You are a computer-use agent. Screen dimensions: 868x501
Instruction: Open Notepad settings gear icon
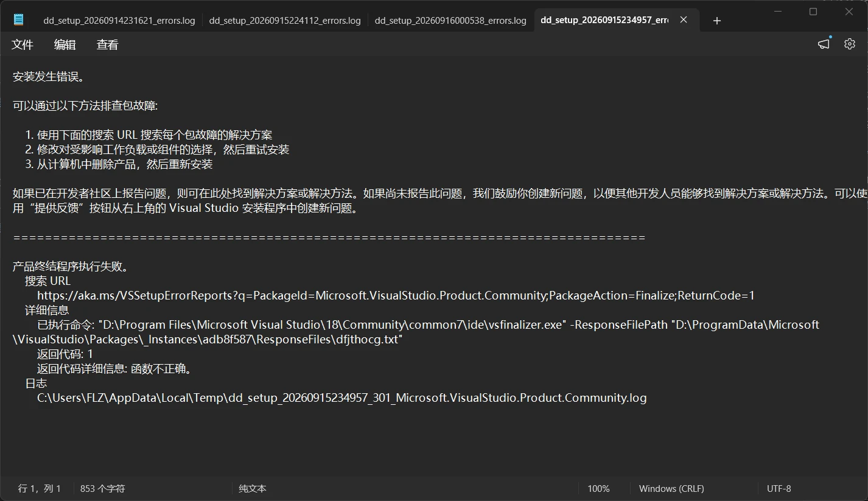pos(850,44)
